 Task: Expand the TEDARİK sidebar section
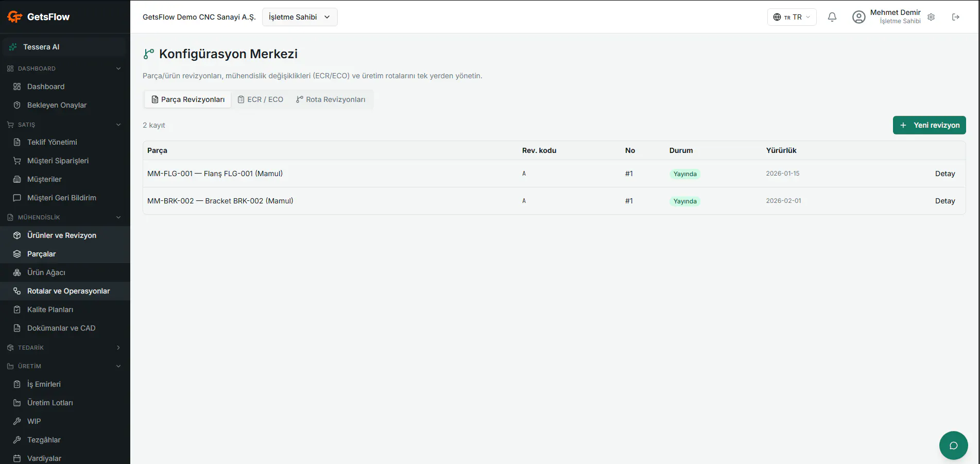(118, 348)
